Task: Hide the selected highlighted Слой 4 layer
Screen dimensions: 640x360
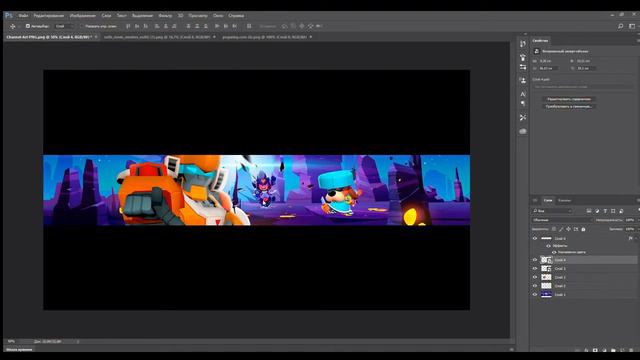Action: pyautogui.click(x=535, y=260)
